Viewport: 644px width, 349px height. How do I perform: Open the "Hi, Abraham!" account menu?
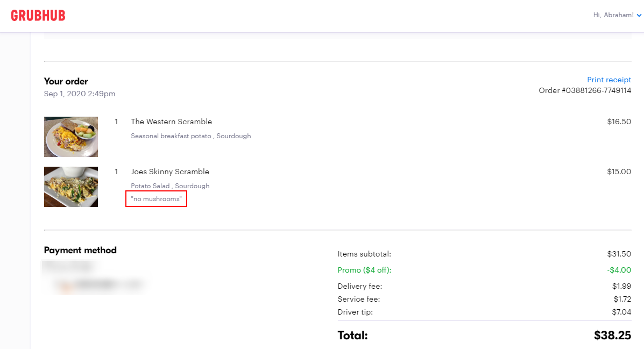click(x=613, y=15)
